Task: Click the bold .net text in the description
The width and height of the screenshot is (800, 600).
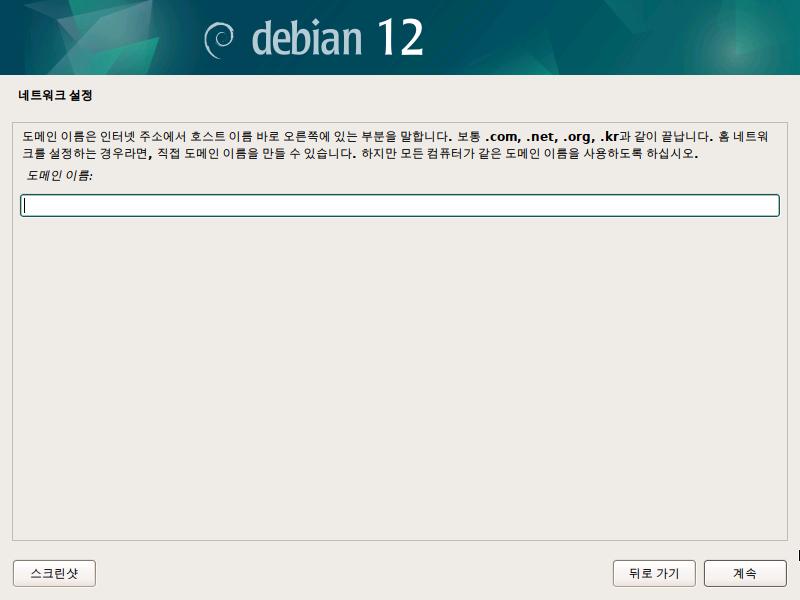Action: (x=542, y=137)
